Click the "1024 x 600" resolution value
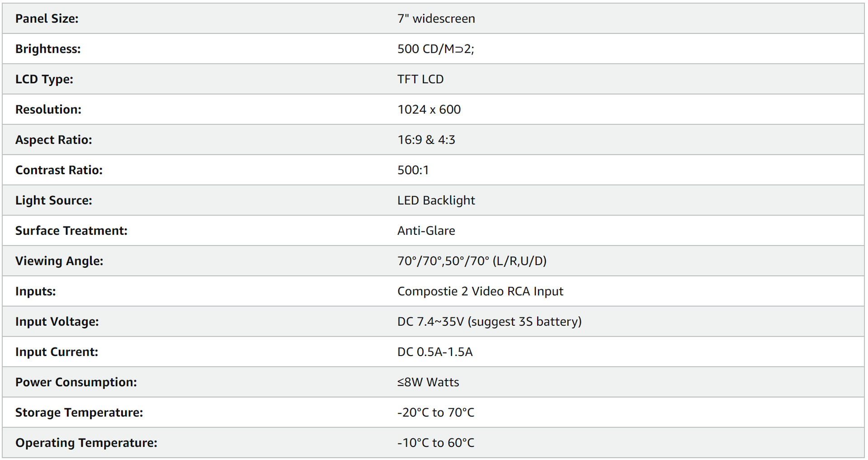The image size is (868, 460). (429, 109)
